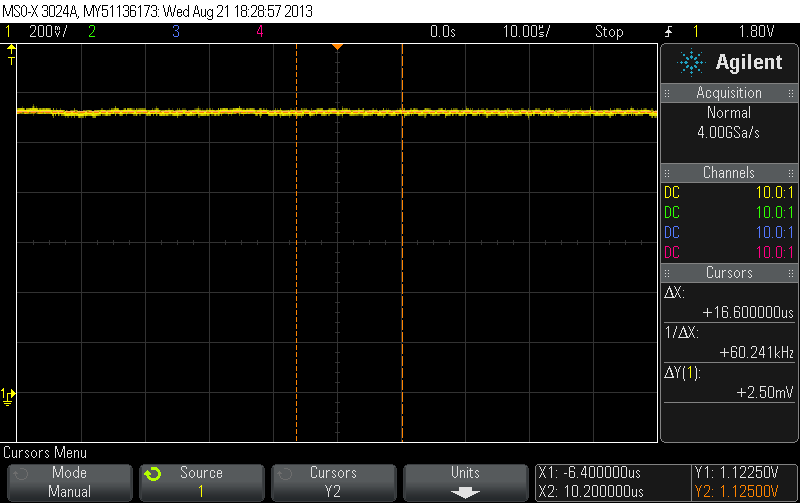Click the X2: 10.200000us cursor value

(x=591, y=492)
